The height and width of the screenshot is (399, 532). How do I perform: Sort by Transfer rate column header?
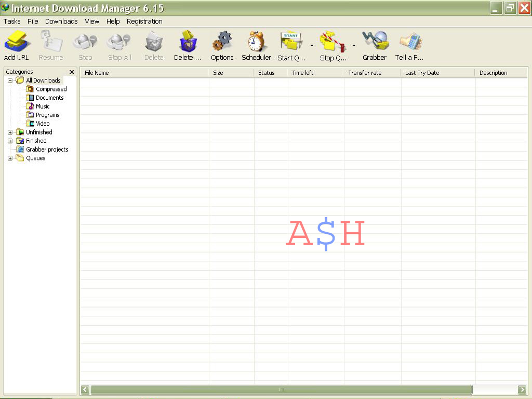click(x=372, y=73)
